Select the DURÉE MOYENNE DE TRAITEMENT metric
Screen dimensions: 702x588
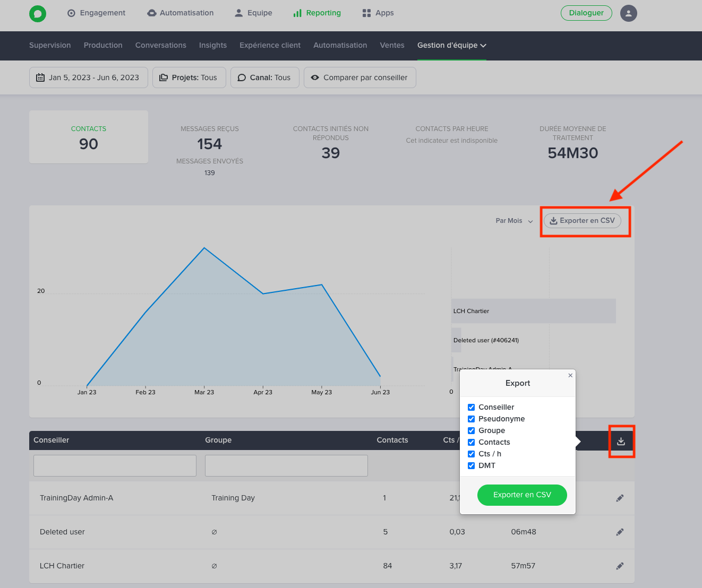[x=573, y=143]
